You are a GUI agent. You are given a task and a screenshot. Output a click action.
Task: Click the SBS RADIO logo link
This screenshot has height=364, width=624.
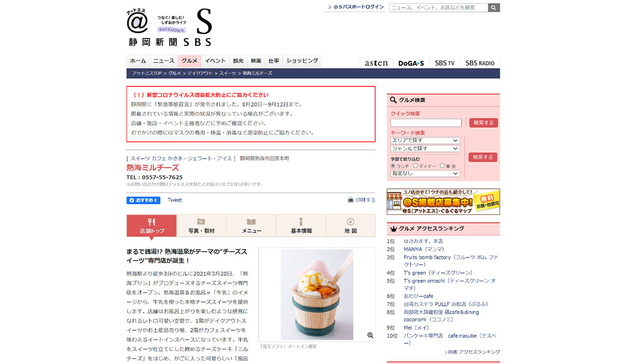tap(480, 63)
